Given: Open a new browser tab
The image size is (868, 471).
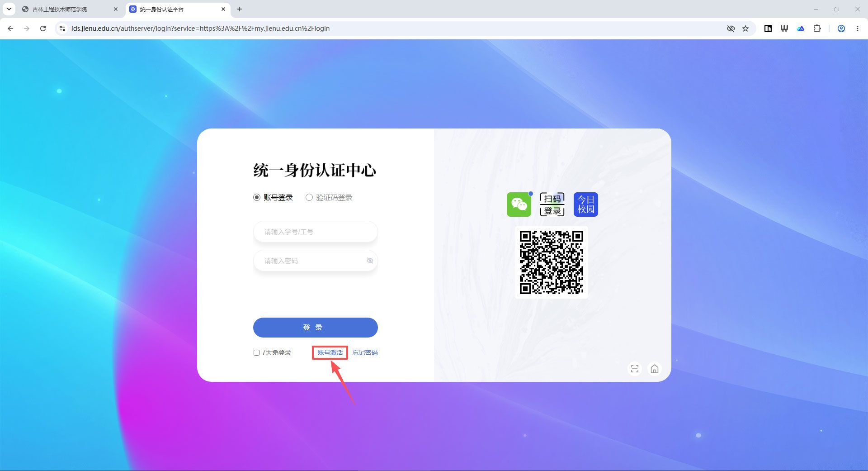Looking at the screenshot, I should point(240,9).
